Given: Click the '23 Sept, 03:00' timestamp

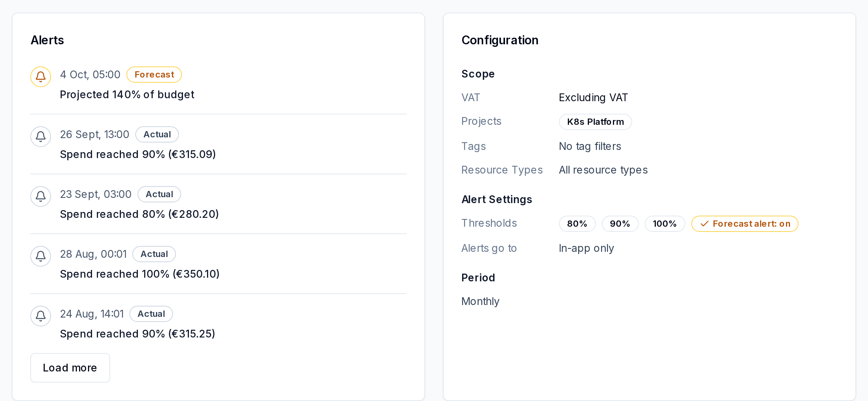Looking at the screenshot, I should coord(96,194).
